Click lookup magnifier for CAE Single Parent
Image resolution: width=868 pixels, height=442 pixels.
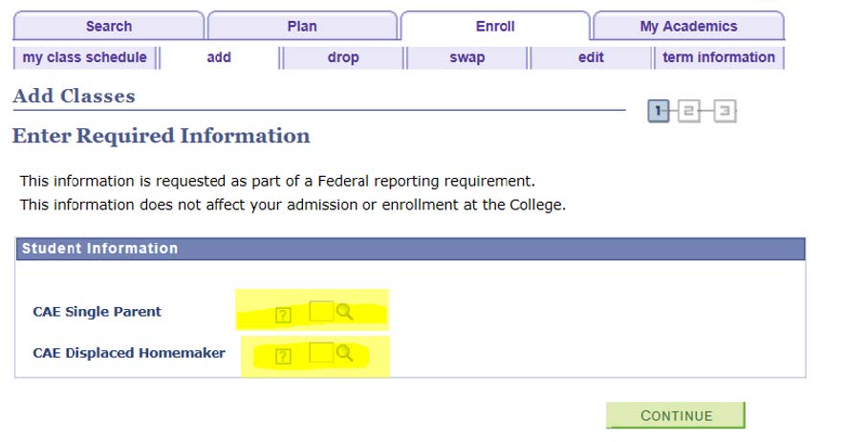click(x=345, y=312)
